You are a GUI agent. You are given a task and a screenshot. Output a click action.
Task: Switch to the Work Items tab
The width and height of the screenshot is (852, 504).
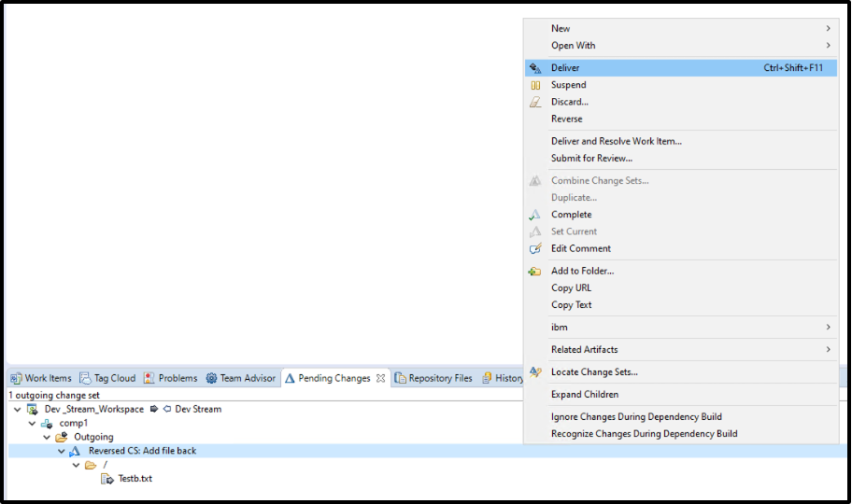coord(41,378)
